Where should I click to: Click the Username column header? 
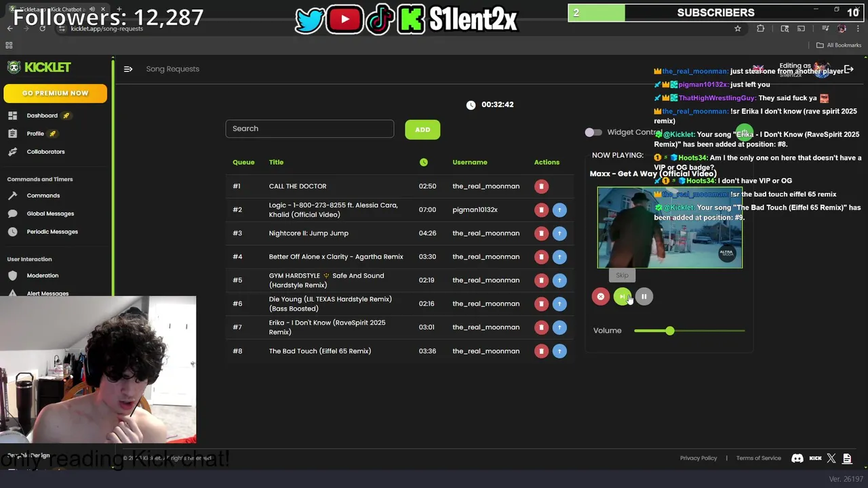tap(470, 163)
